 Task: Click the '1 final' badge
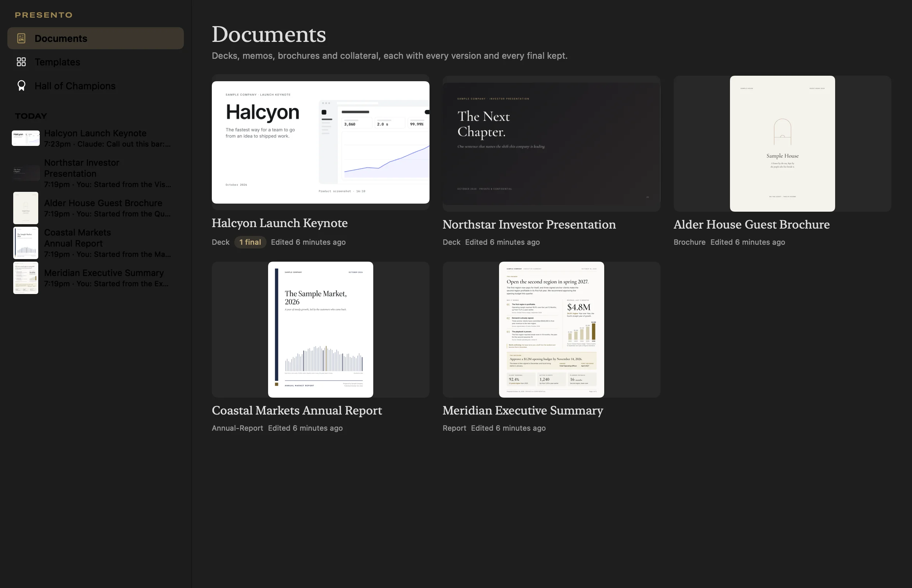(x=250, y=242)
